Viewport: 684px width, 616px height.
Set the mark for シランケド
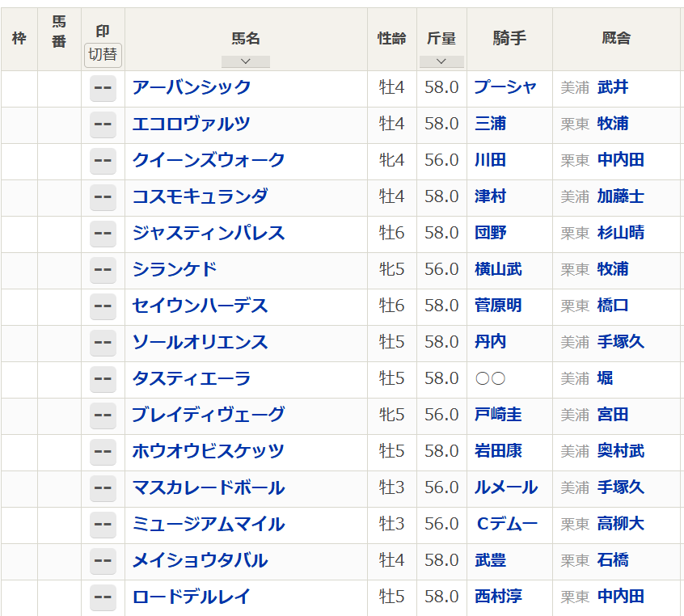103,270
